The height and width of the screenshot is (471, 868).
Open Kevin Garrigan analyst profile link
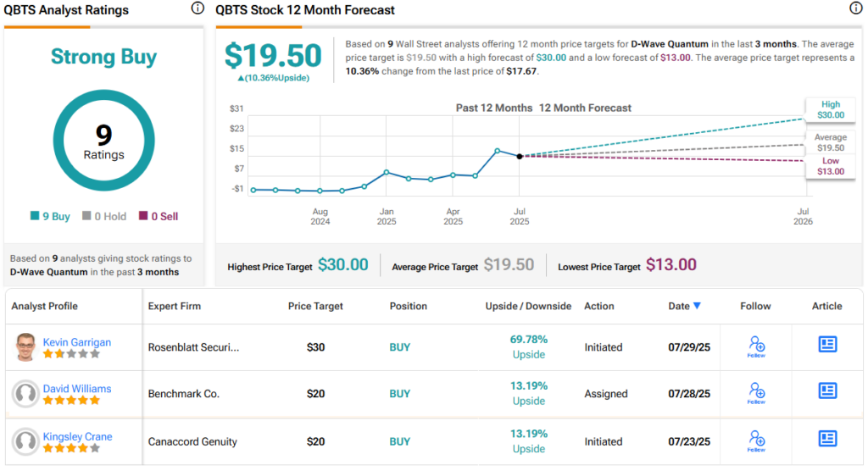(x=77, y=342)
